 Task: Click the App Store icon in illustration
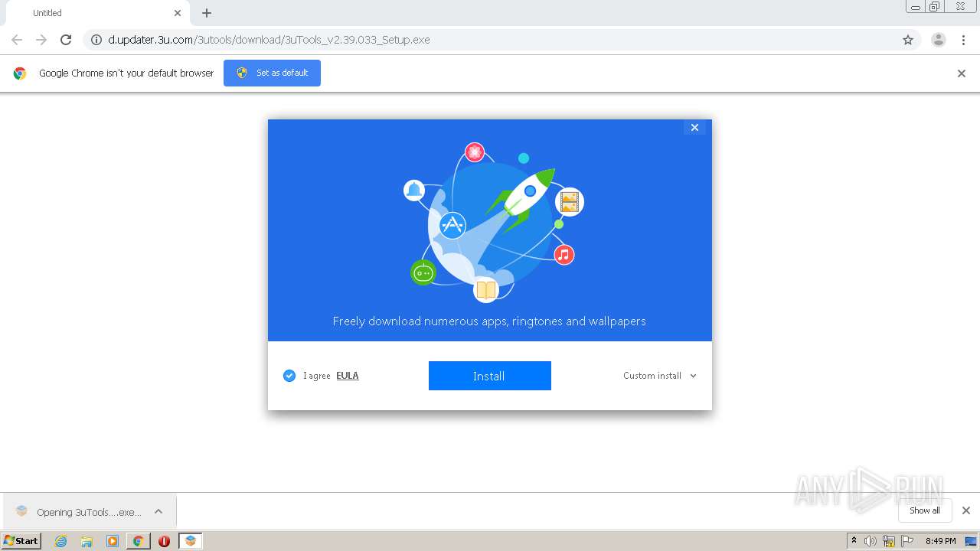tap(452, 225)
